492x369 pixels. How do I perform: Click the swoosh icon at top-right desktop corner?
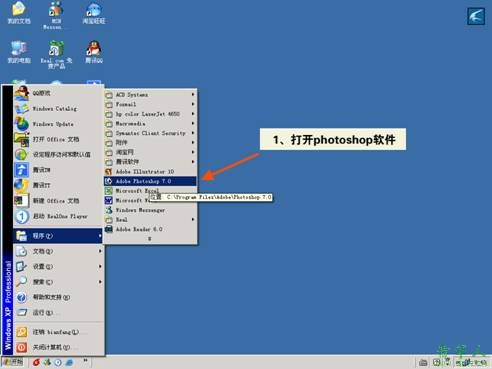tap(476, 16)
